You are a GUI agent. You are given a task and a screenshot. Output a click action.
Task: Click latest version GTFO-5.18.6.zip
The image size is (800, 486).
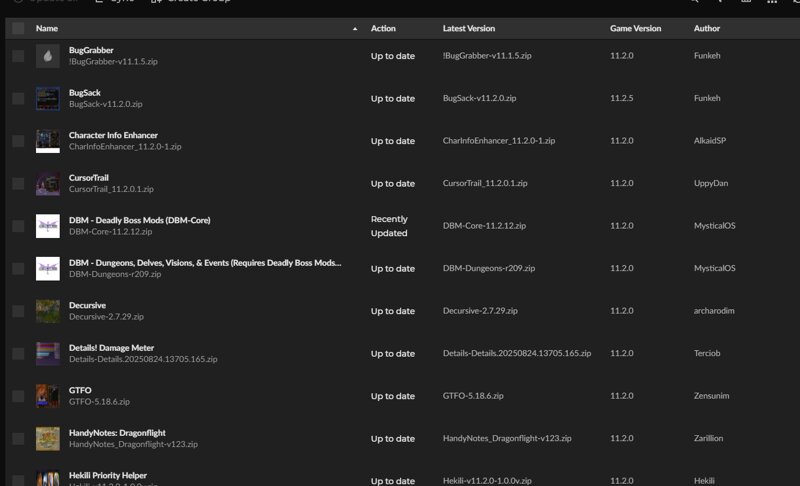(x=473, y=396)
